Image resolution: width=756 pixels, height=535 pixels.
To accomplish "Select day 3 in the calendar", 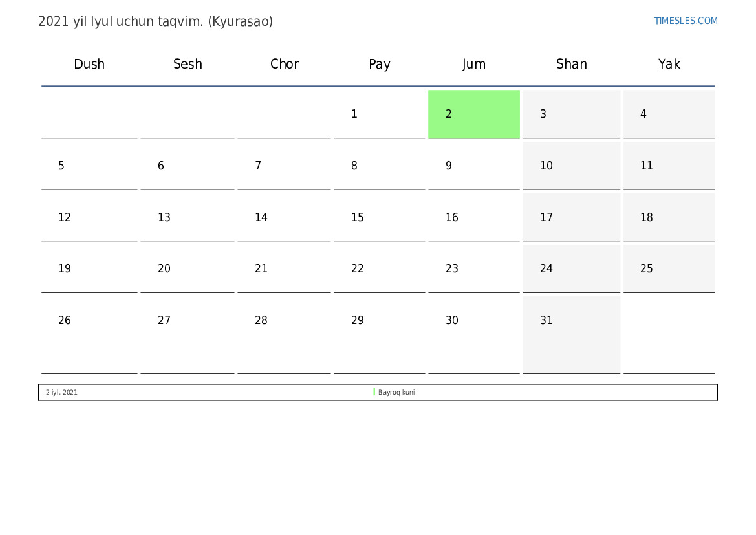I will [571, 114].
